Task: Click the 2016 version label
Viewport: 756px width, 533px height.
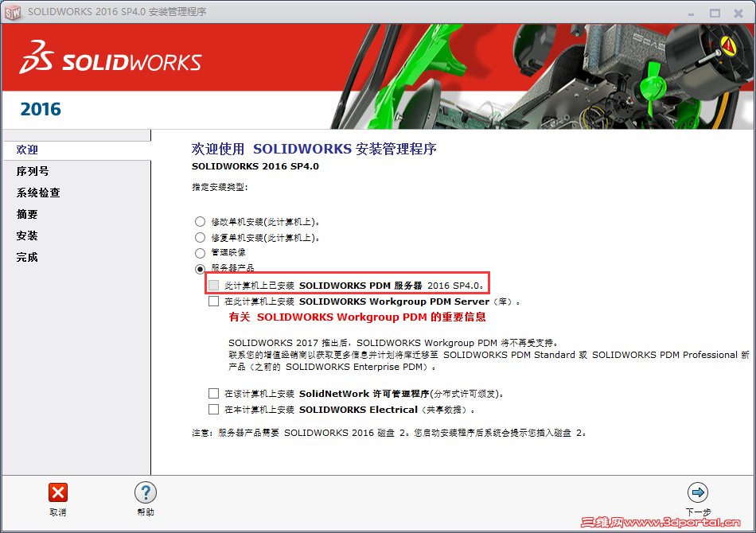Action: point(41,110)
